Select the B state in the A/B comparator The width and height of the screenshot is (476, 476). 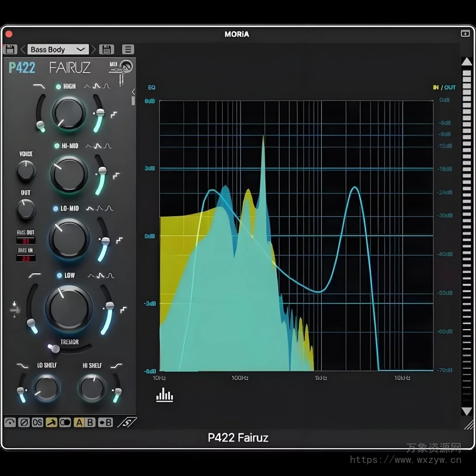(90, 422)
